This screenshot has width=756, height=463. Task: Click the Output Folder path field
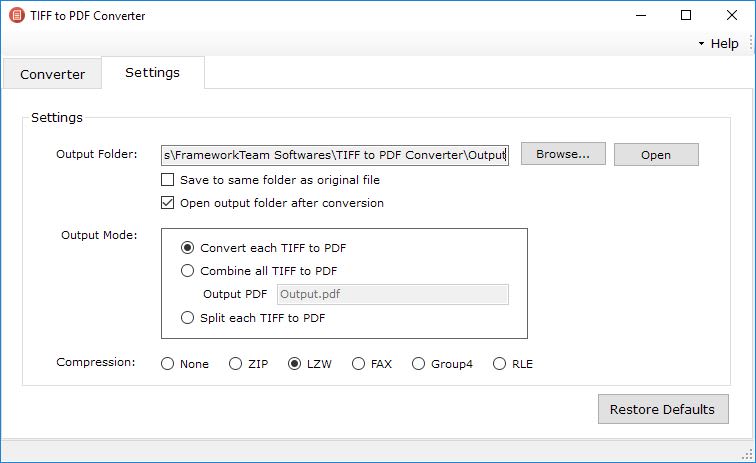click(335, 154)
